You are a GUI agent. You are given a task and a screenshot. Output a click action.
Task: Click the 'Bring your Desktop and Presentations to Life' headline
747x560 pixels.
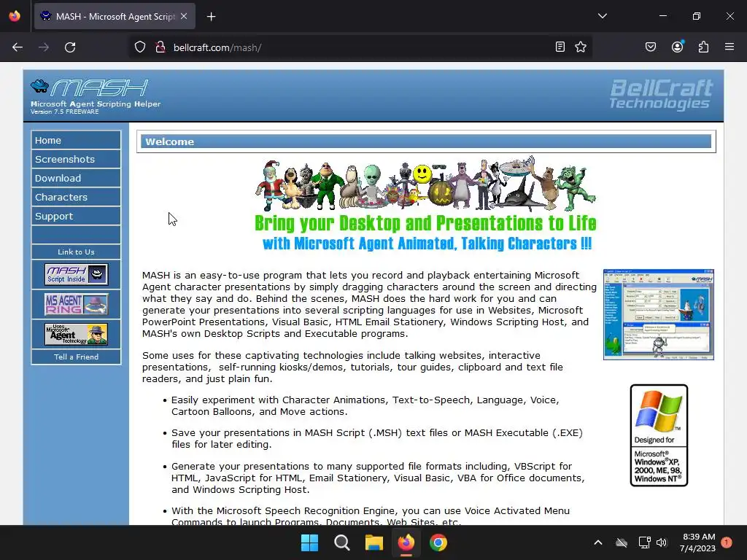425,223
